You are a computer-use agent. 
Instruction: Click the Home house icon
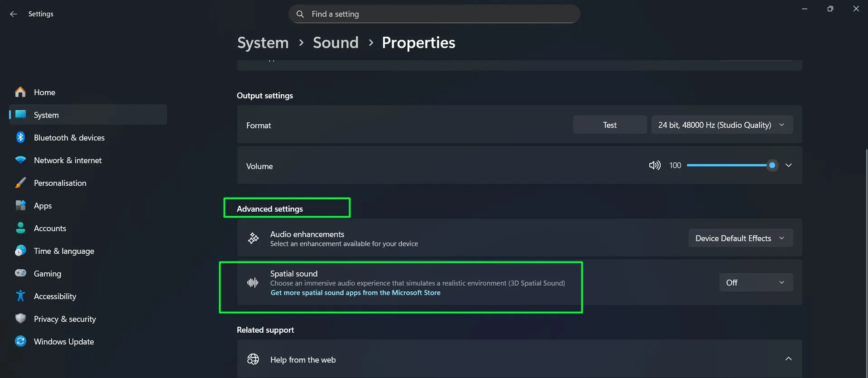20,92
